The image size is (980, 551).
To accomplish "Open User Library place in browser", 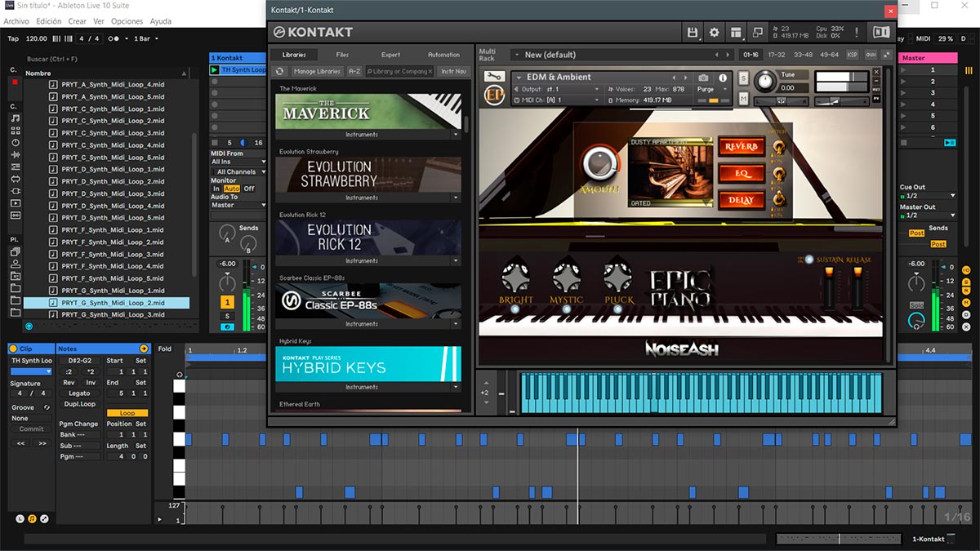I will pyautogui.click(x=15, y=264).
